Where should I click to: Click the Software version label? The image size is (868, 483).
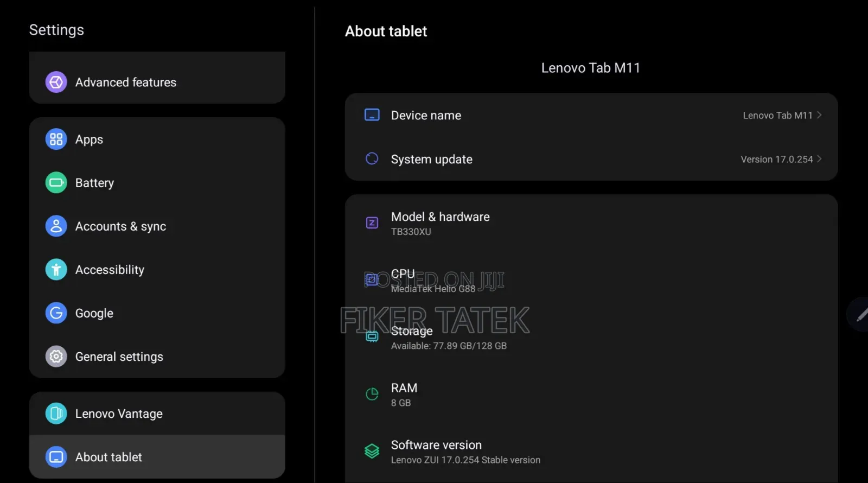(x=436, y=445)
